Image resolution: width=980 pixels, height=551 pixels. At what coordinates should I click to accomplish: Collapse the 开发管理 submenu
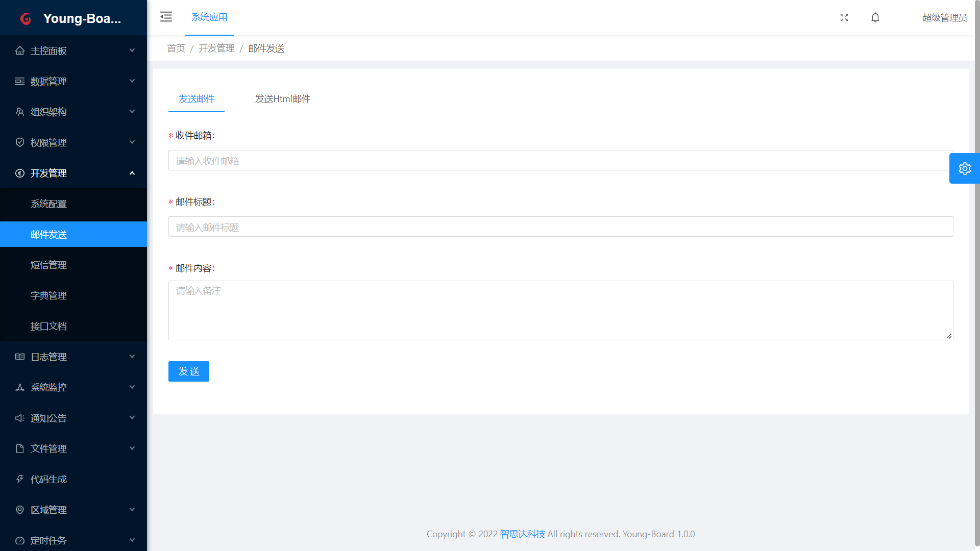(x=132, y=173)
